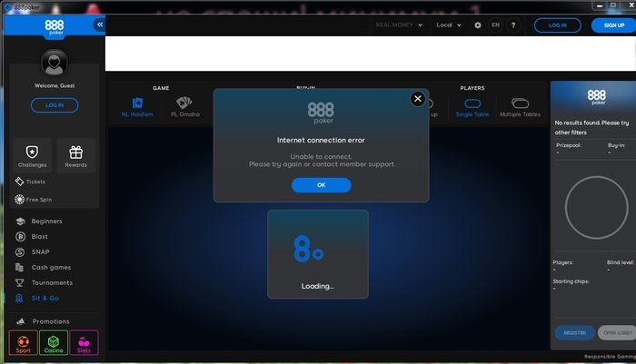Screen dimensions: 636x364
Task: Open Cash games lobby
Action: tap(43, 268)
